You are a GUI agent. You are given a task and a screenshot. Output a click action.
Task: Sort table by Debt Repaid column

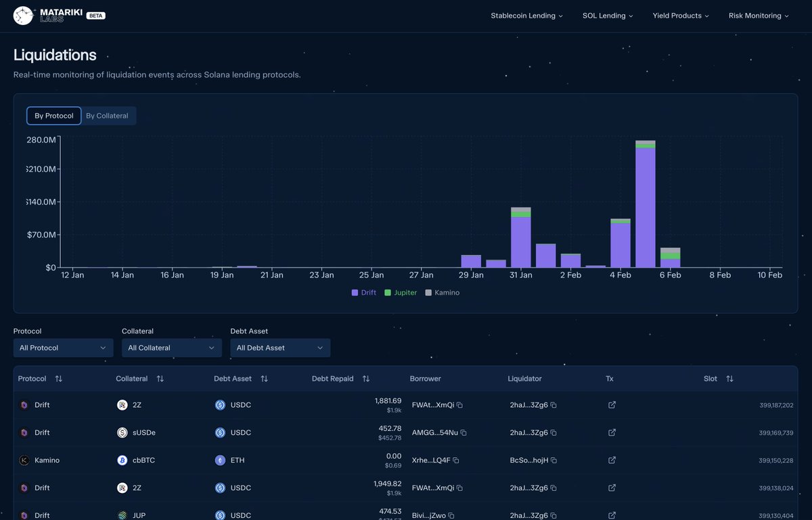tap(366, 379)
